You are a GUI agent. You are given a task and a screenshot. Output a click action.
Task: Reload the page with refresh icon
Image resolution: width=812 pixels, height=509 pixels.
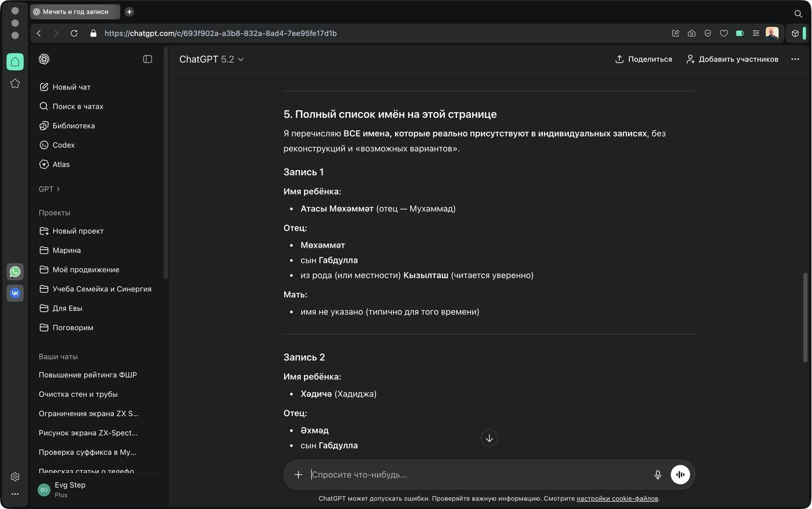pyautogui.click(x=74, y=34)
